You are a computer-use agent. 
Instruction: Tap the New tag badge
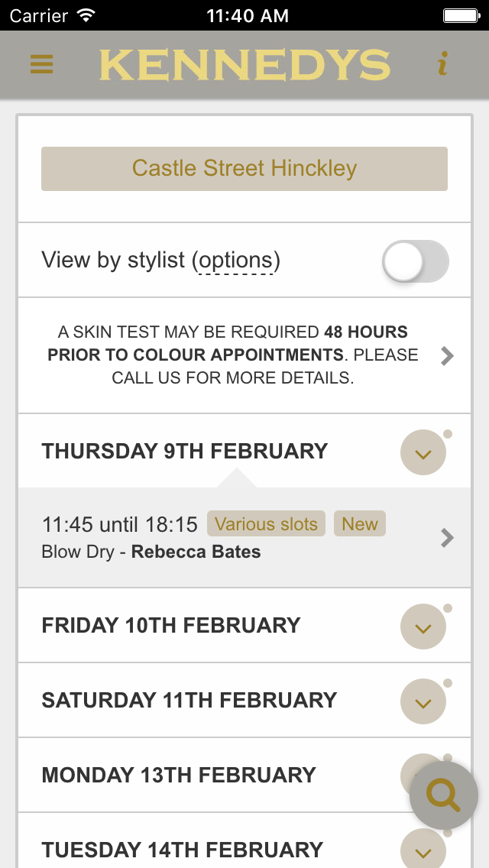[x=360, y=523]
